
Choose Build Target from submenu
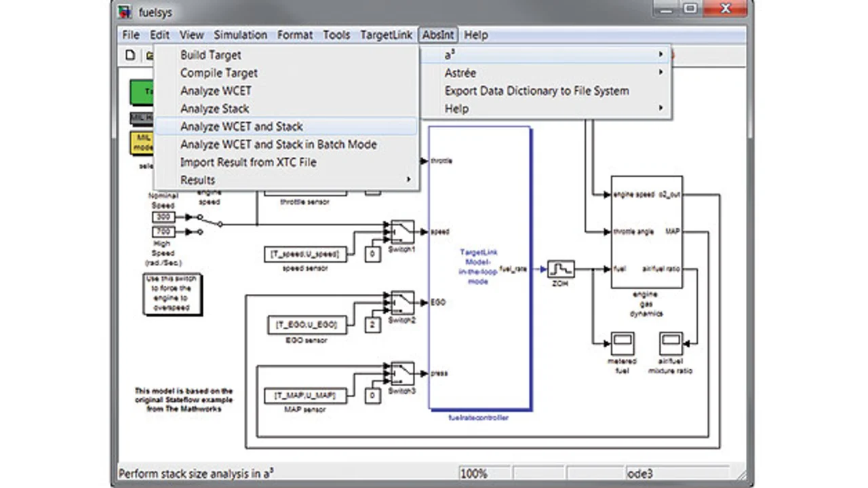point(285,55)
